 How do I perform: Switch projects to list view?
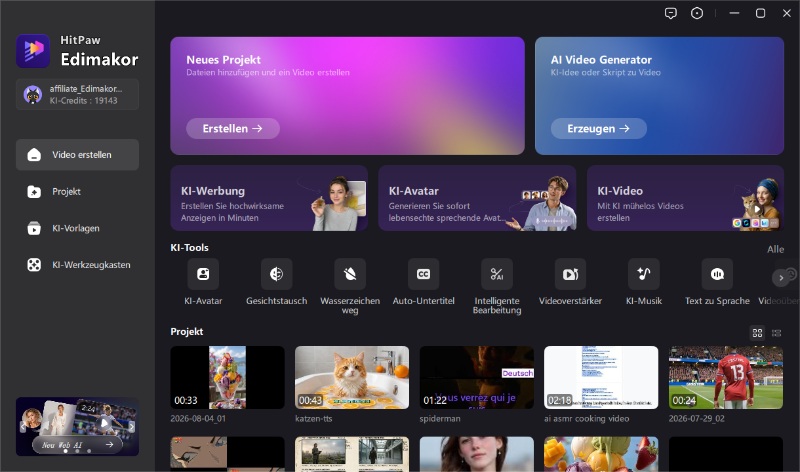(x=777, y=333)
